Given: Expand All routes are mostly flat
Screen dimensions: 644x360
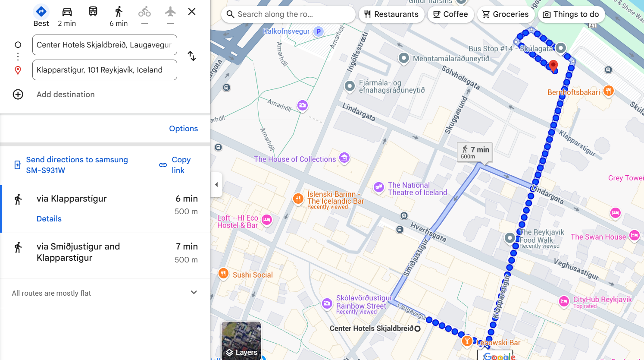Looking at the screenshot, I should click(105, 293).
